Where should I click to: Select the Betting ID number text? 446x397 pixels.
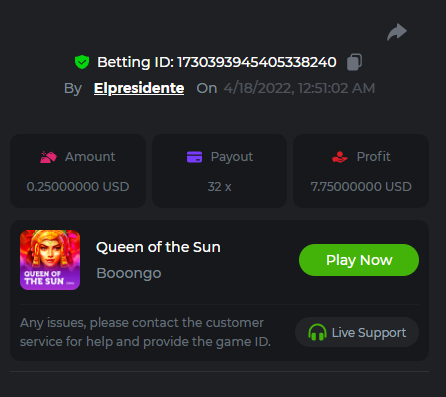257,62
